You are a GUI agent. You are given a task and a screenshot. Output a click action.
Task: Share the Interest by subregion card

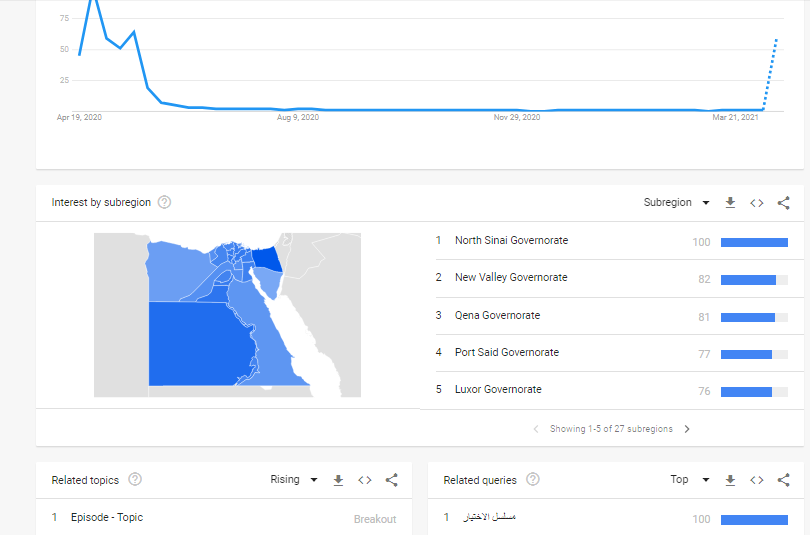(x=784, y=203)
